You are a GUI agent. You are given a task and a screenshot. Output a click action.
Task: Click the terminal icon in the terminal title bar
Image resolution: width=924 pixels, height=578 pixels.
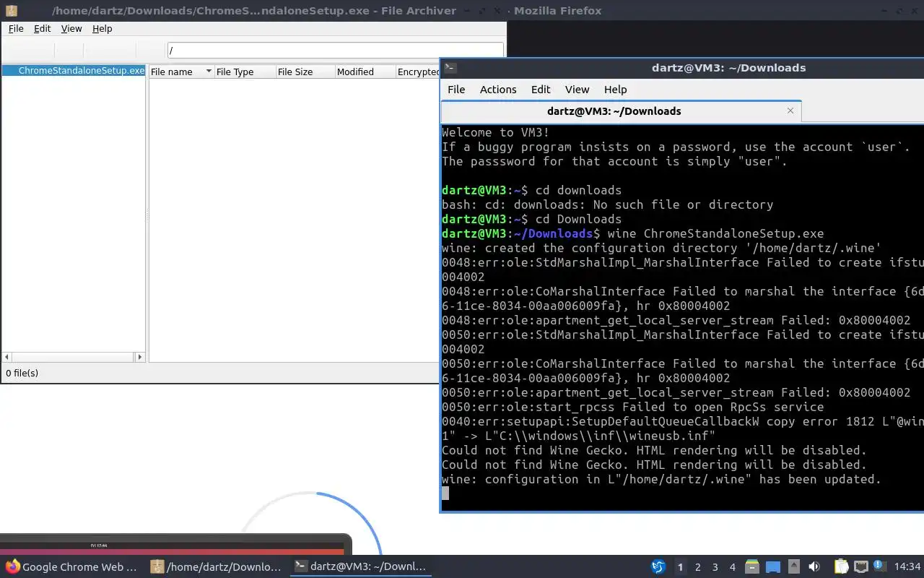(x=450, y=68)
